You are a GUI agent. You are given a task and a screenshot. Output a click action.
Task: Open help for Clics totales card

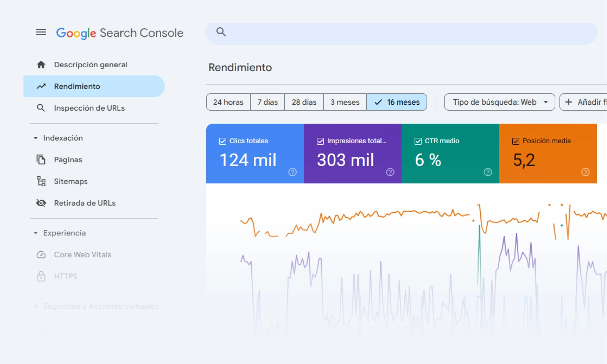292,172
